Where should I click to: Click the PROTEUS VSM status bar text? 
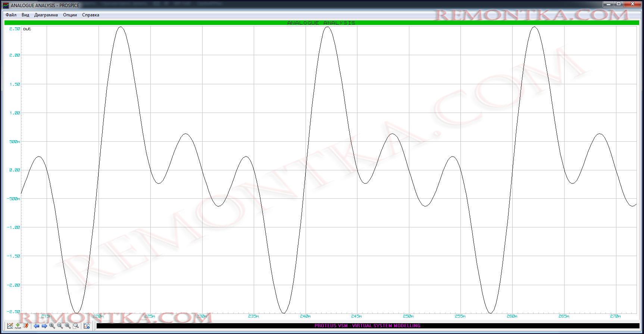tap(368, 326)
